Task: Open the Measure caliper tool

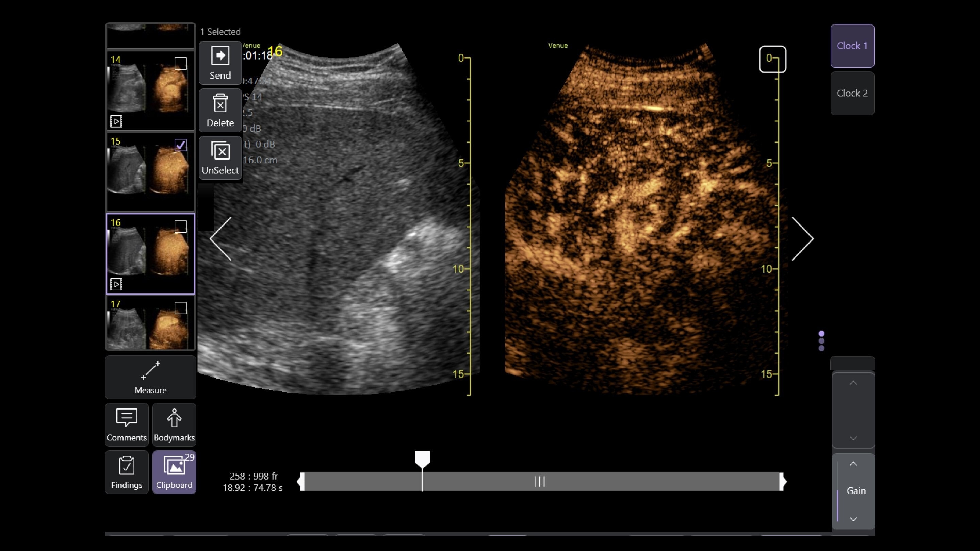Action: click(x=150, y=377)
